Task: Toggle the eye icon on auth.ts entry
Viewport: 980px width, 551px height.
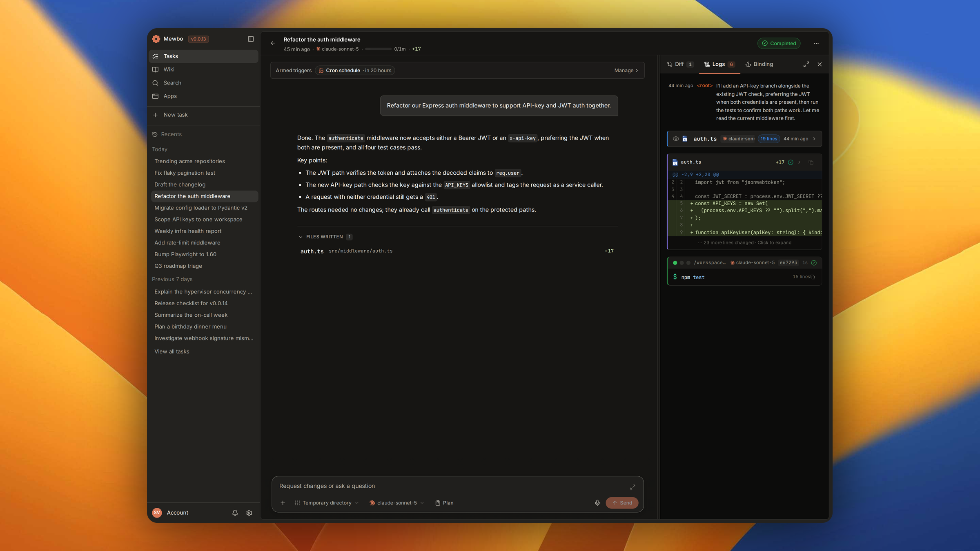Action: point(676,139)
